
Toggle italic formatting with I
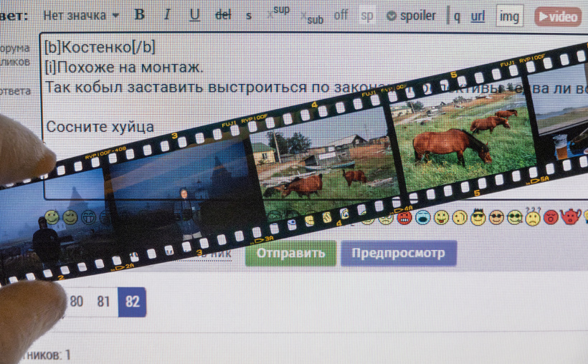tap(167, 15)
